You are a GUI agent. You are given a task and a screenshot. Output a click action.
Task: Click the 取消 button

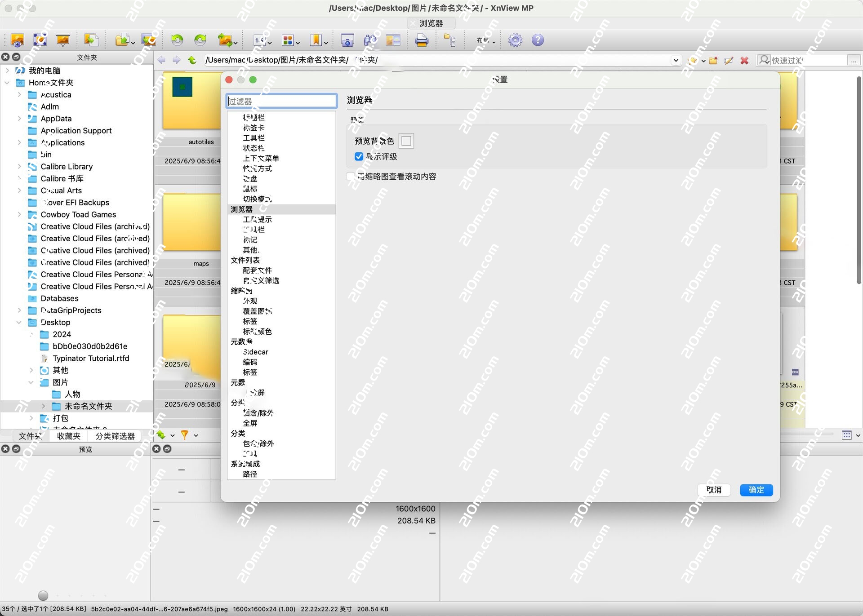(713, 490)
